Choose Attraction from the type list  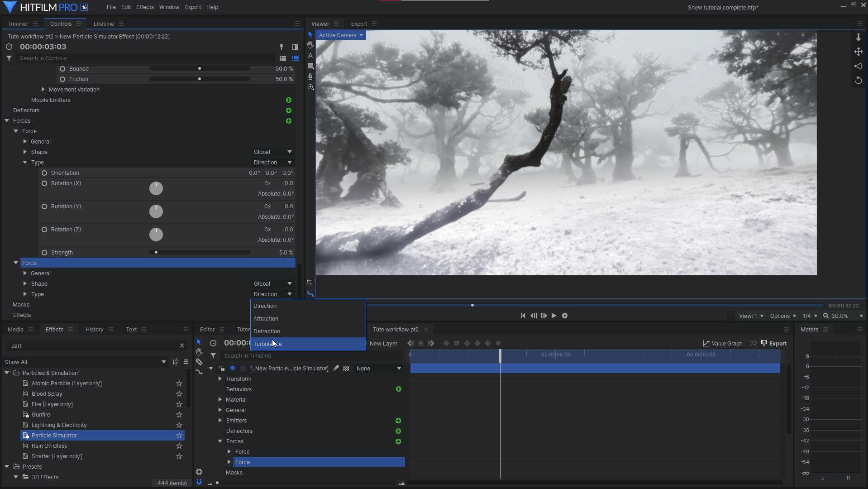point(308,319)
